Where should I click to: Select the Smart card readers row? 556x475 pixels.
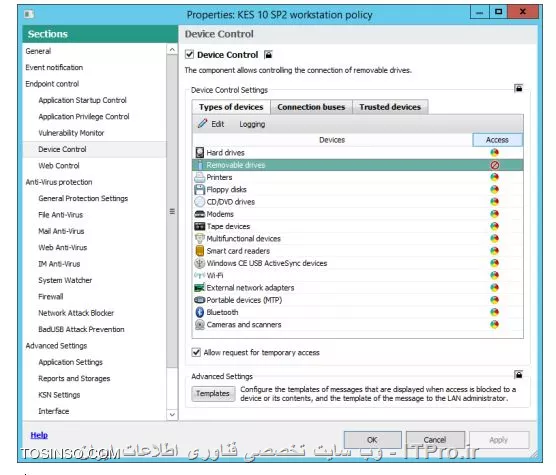pos(358,251)
